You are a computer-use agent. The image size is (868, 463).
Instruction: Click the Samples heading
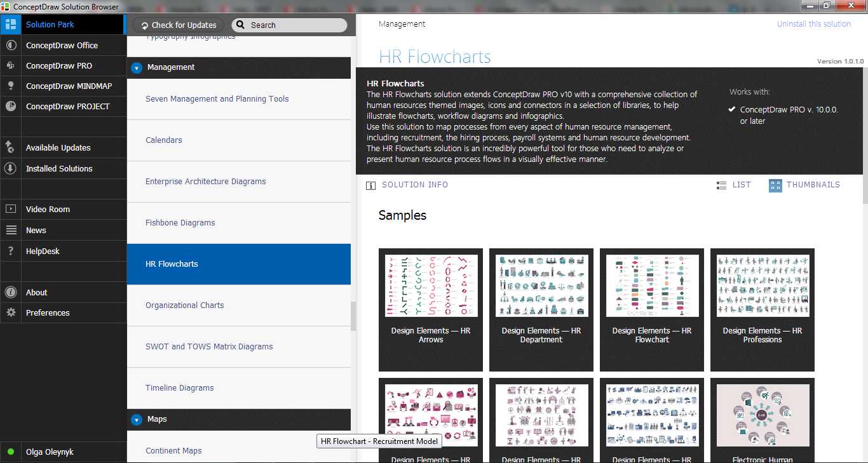click(402, 215)
